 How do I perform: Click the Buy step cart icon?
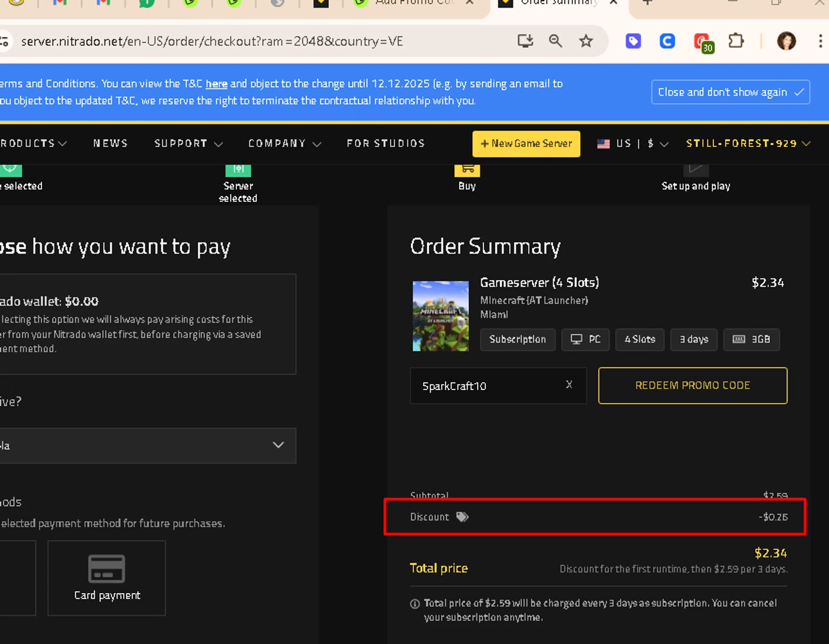tap(468, 170)
